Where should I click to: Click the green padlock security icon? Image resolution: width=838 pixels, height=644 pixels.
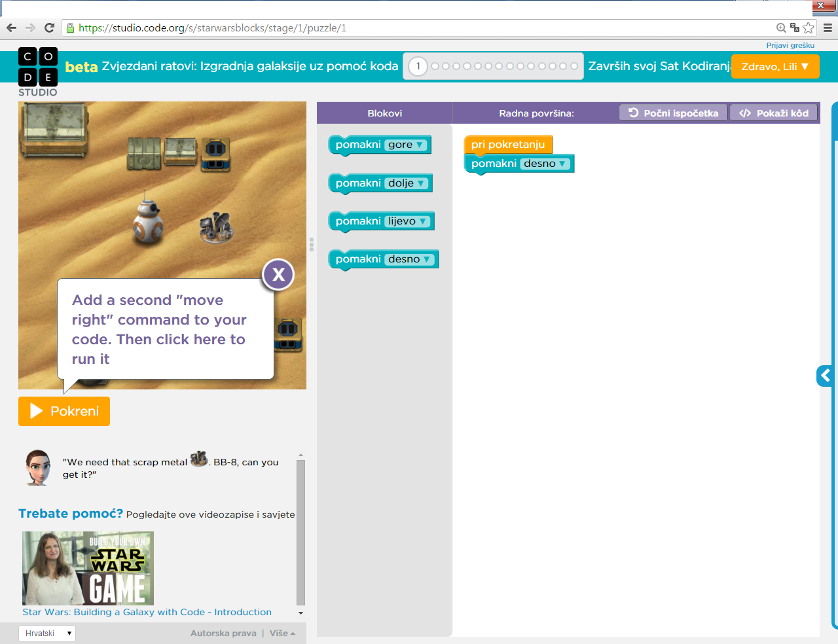(x=70, y=27)
